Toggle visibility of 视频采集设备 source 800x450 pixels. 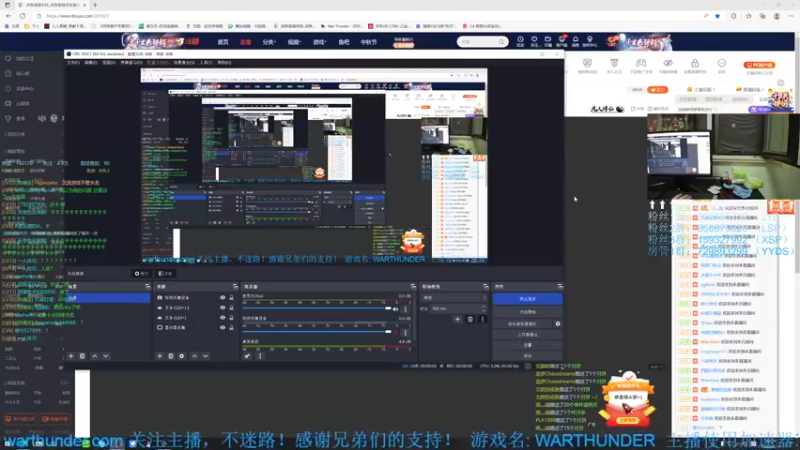[x=222, y=297]
